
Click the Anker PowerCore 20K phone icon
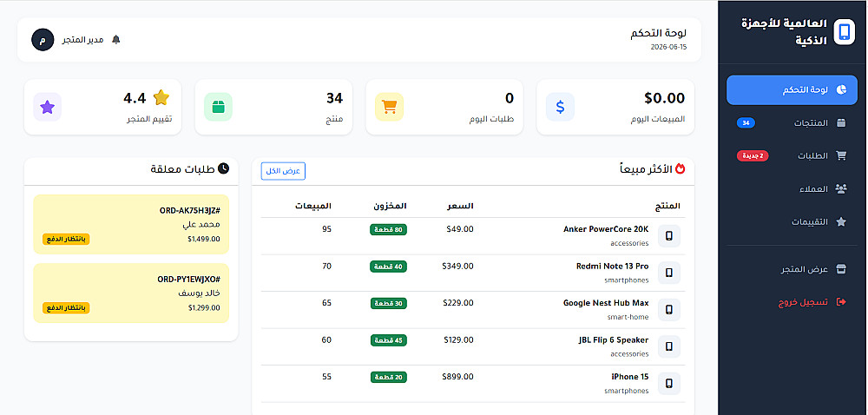point(668,236)
